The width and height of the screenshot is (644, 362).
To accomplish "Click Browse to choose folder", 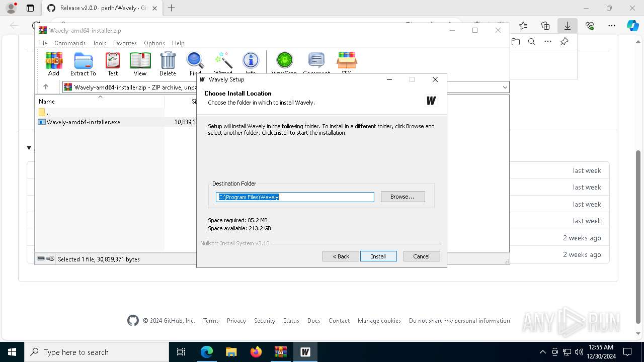I will coord(403,197).
